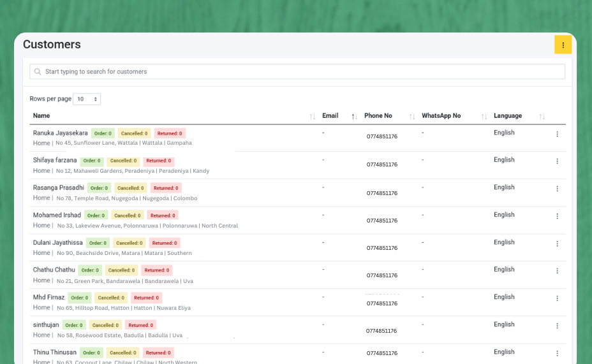The height and width of the screenshot is (364, 592).
Task: Select customer name sinthujan
Action: pos(46,324)
